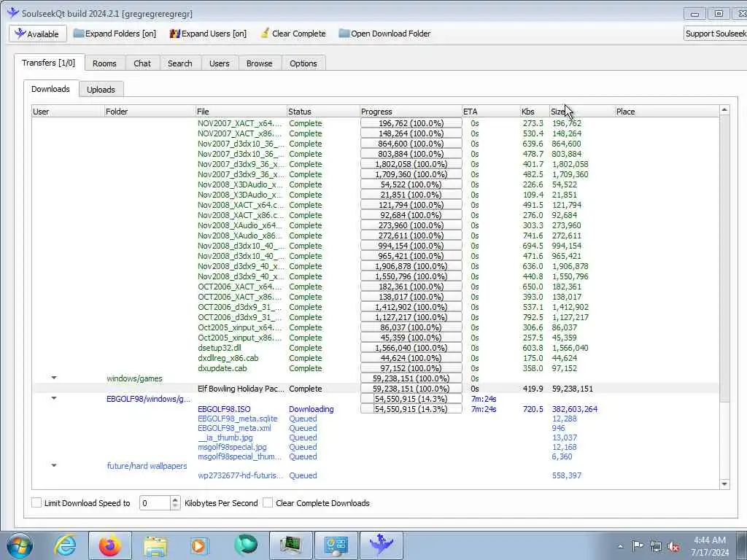Viewport: 747px width, 560px height.
Task: Select dsetup32.dll file row
Action: tap(376, 348)
